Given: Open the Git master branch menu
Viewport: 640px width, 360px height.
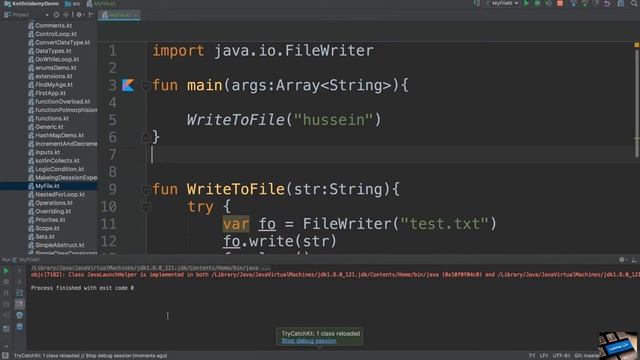Looking at the screenshot, I should tap(587, 356).
